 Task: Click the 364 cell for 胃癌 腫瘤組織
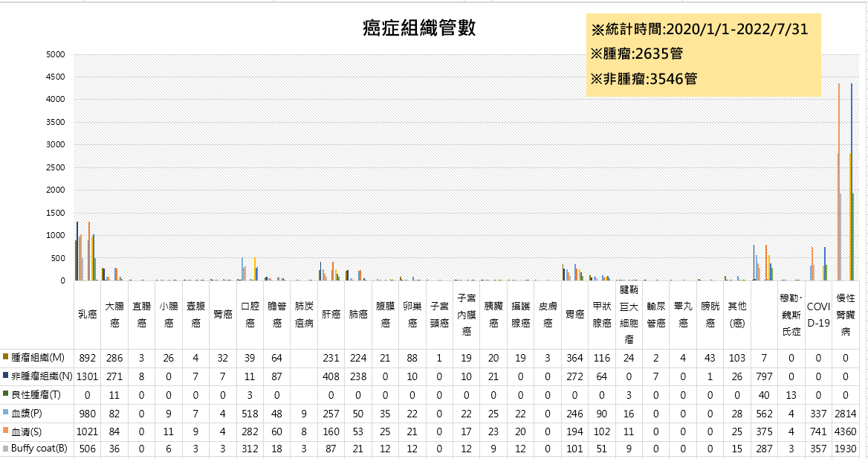(x=575, y=358)
